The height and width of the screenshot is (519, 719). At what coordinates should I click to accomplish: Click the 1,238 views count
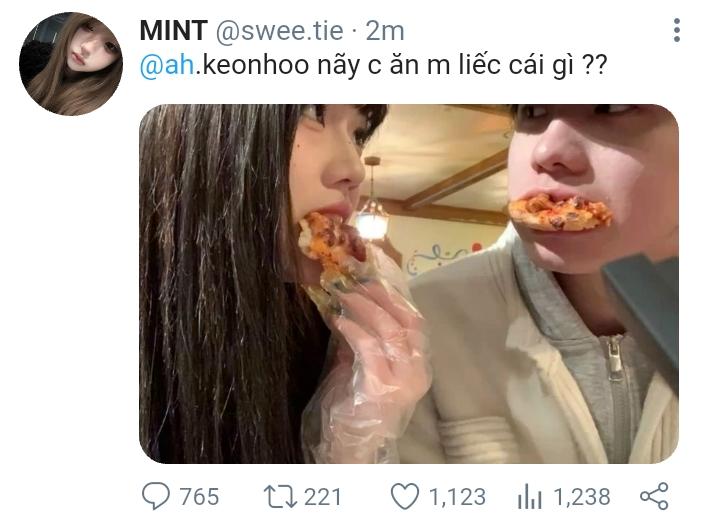tap(582, 496)
